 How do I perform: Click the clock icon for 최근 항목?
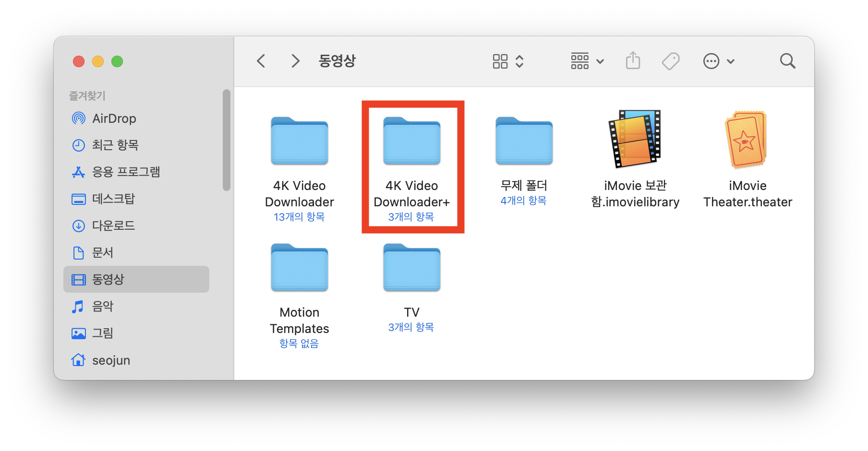click(x=78, y=145)
